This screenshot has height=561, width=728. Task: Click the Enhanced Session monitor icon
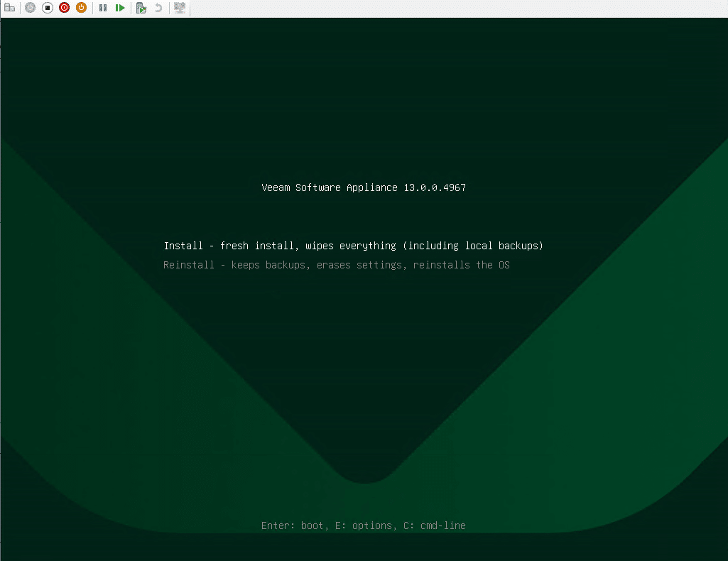click(x=180, y=8)
